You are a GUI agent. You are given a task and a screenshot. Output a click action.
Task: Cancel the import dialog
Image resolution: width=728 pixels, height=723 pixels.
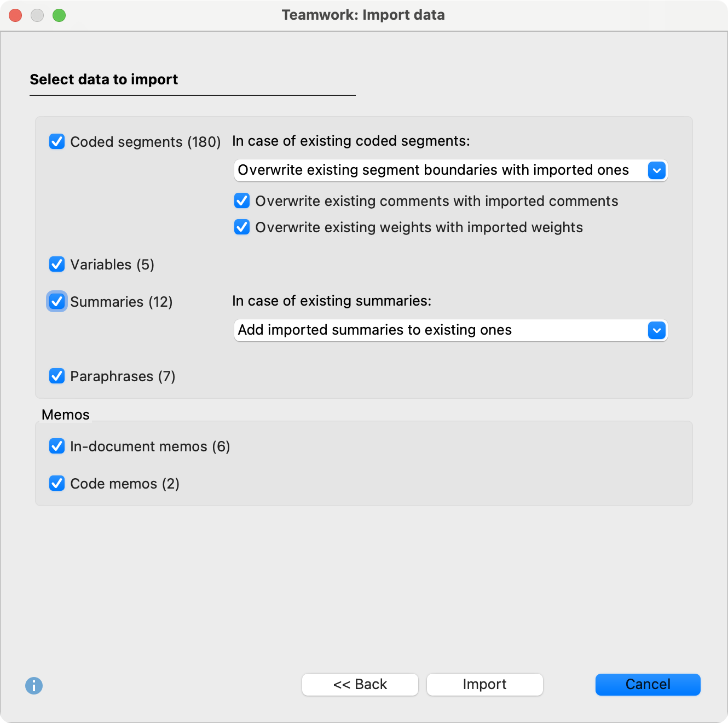point(648,684)
